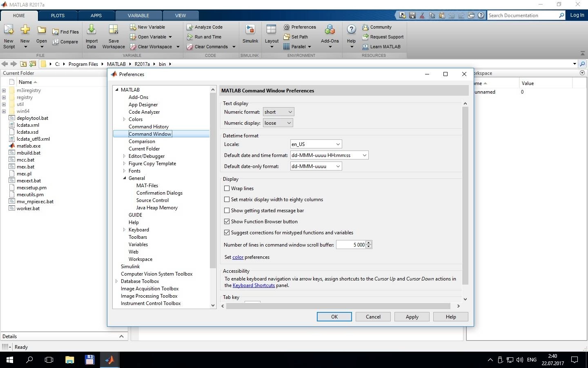Open Default date-only format dropdown
This screenshot has width=588, height=368.
pyautogui.click(x=316, y=166)
